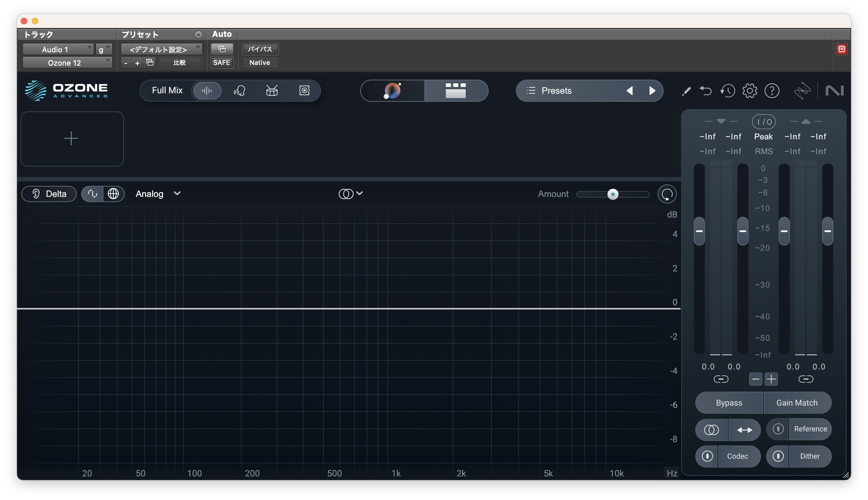Select the drums stem focus icon
The image size is (868, 500).
coord(272,91)
